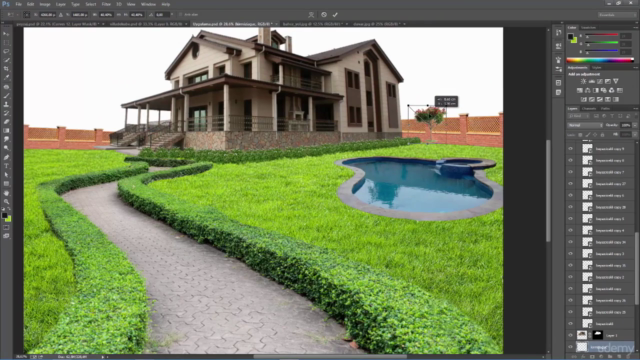Viewport: 640px width, 360px height.
Task: Click the layer mask thumbnail of Layer 1
Action: (x=598, y=335)
